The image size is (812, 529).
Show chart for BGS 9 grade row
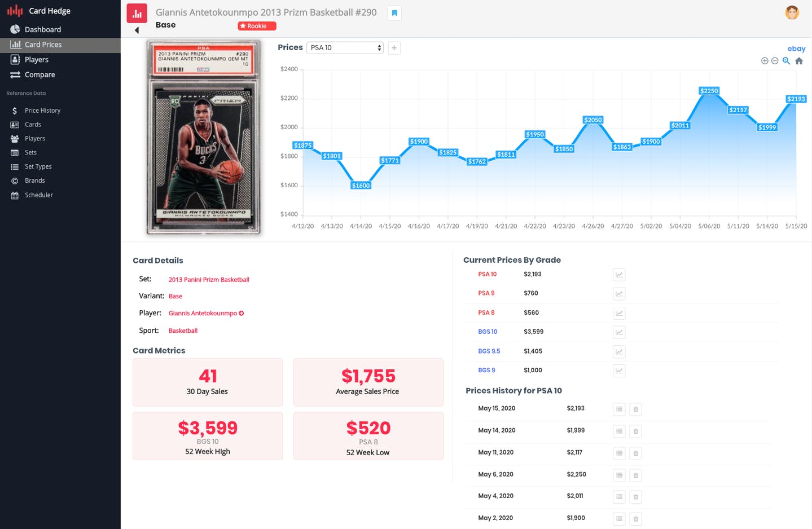click(x=619, y=371)
